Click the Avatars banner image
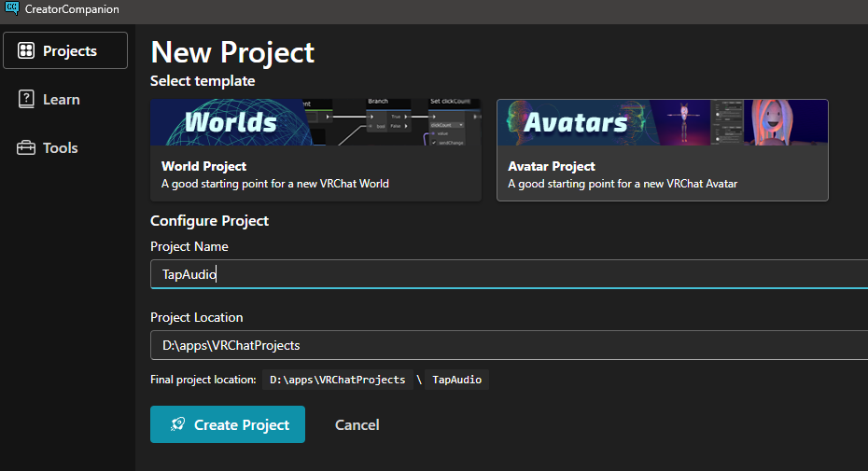Viewport: 868px width, 471px height. click(x=662, y=122)
